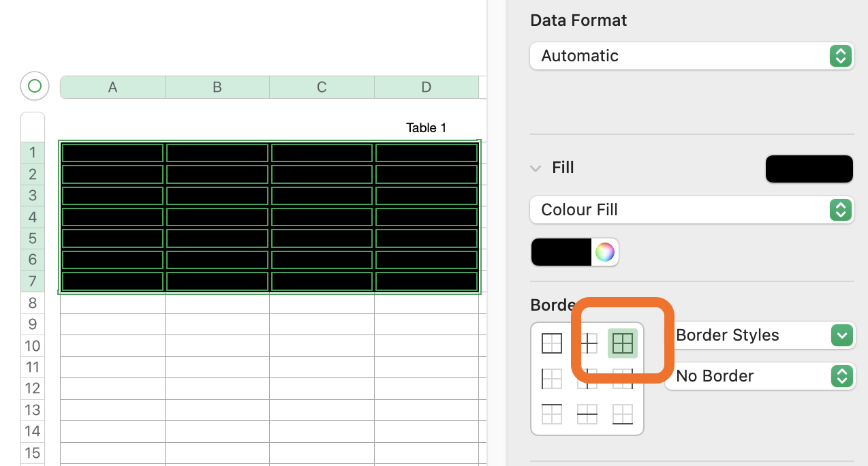Image resolution: width=868 pixels, height=466 pixels.
Task: Open the Colour Fill type dropdown
Action: (692, 210)
